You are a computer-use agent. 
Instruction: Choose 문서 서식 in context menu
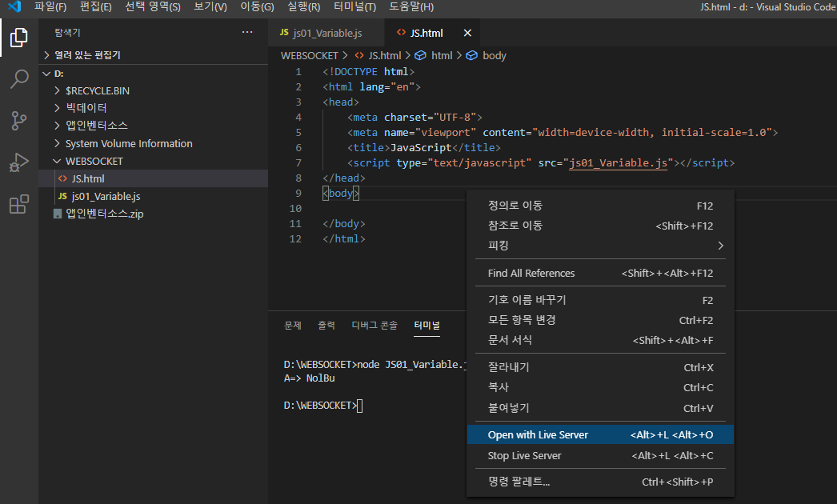600,340
